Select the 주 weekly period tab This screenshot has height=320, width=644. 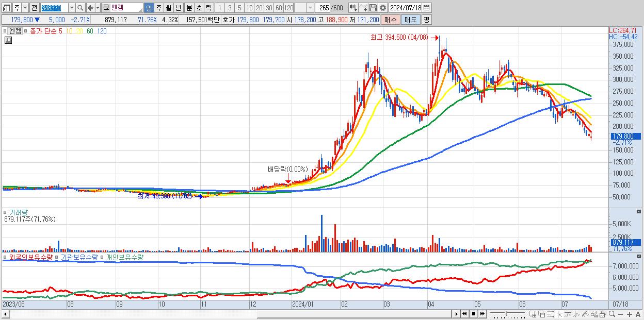[158, 8]
